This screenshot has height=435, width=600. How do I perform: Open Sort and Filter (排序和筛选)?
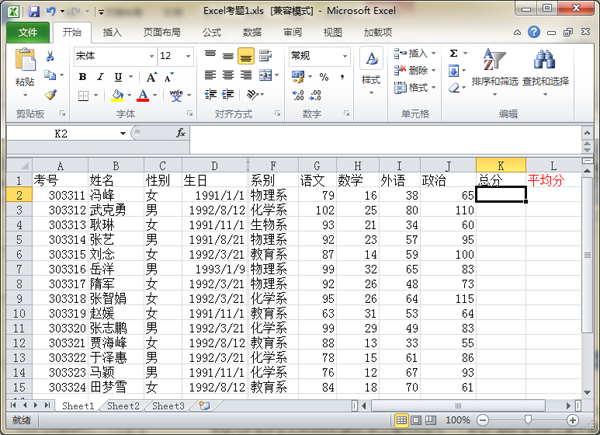[x=494, y=67]
